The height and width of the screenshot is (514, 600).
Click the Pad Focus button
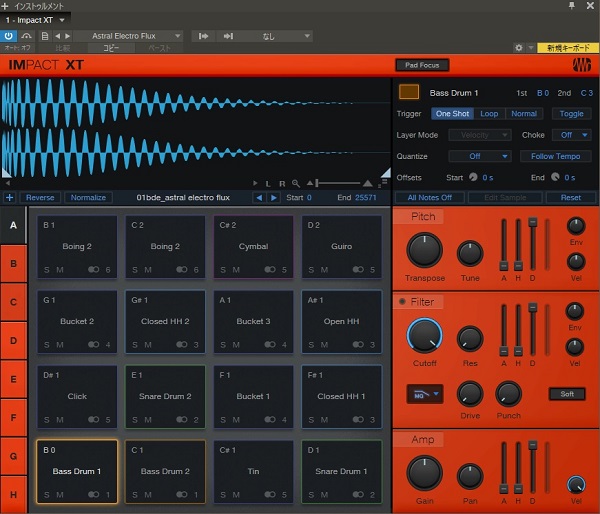[422, 65]
